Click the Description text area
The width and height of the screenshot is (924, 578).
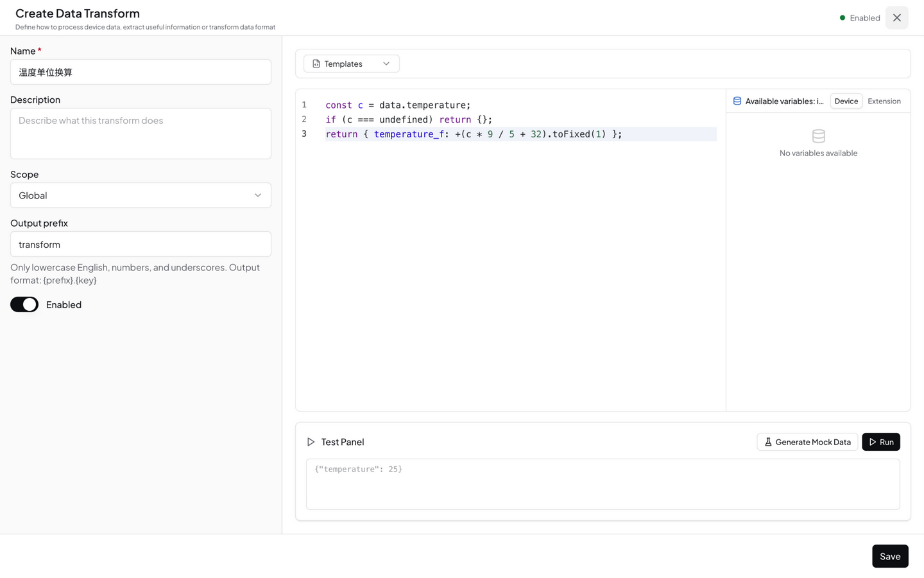(x=141, y=134)
